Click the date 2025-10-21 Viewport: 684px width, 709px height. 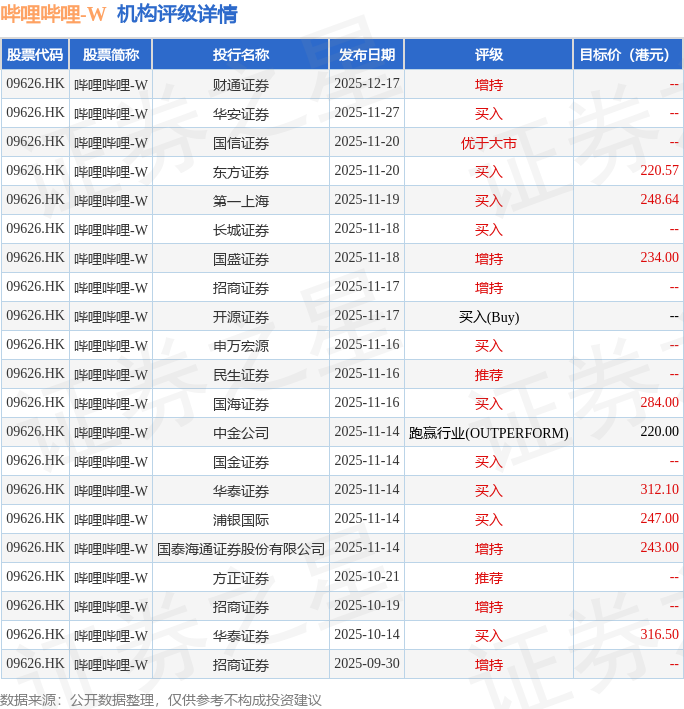point(367,577)
